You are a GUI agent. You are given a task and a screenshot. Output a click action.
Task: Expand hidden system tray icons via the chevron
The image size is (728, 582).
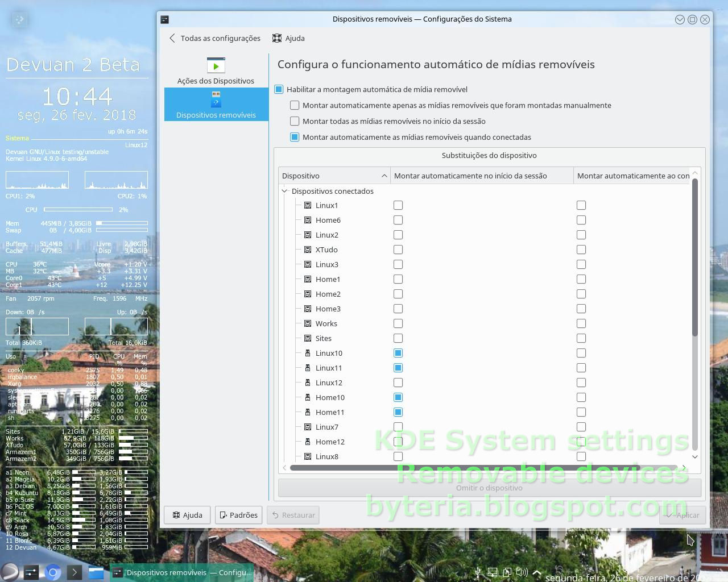pos(536,572)
